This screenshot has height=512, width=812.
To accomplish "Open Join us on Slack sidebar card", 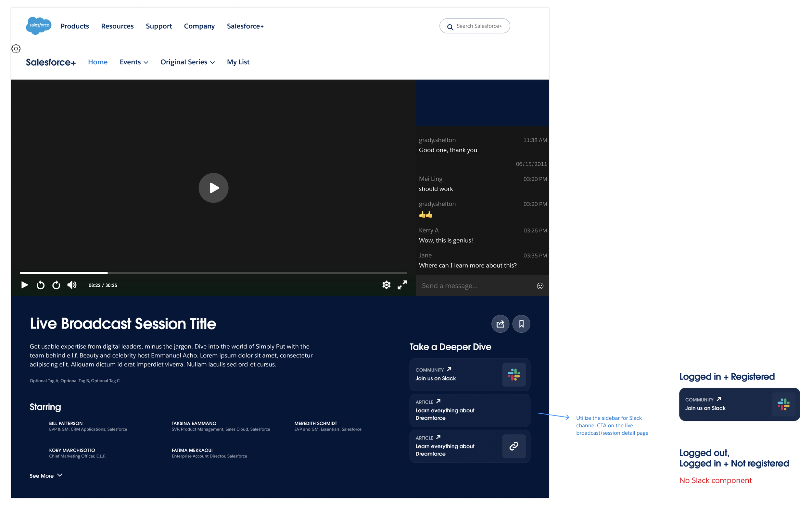I will point(470,374).
